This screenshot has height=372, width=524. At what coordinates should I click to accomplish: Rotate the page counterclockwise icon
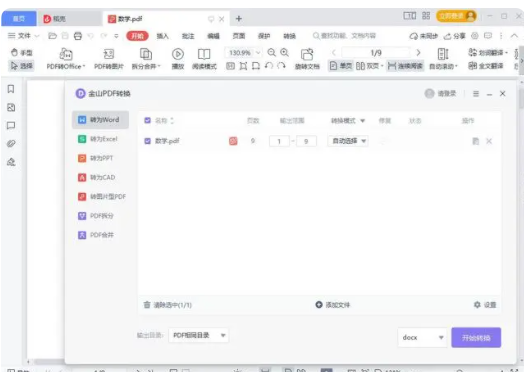pyautogui.click(x=269, y=66)
